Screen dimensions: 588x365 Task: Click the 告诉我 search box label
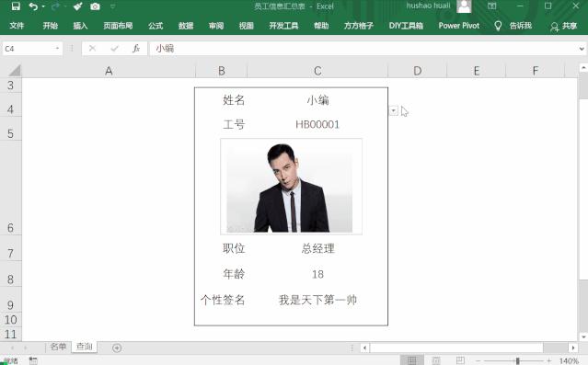point(521,26)
